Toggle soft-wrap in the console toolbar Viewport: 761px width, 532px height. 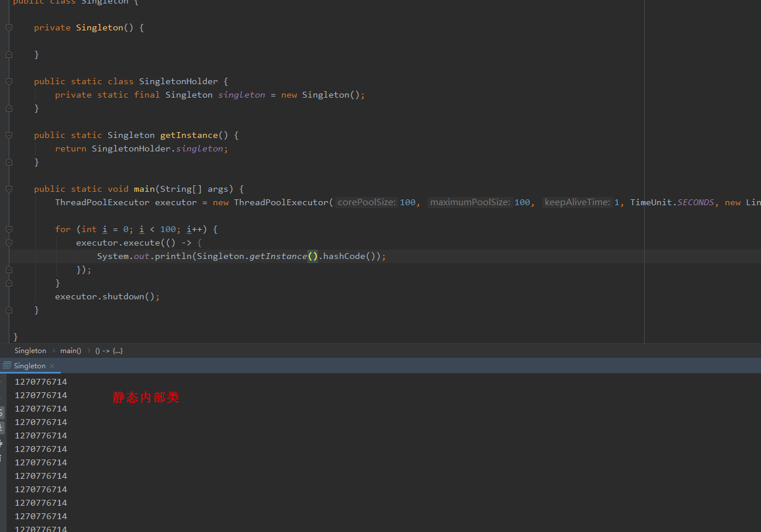pos(2,413)
